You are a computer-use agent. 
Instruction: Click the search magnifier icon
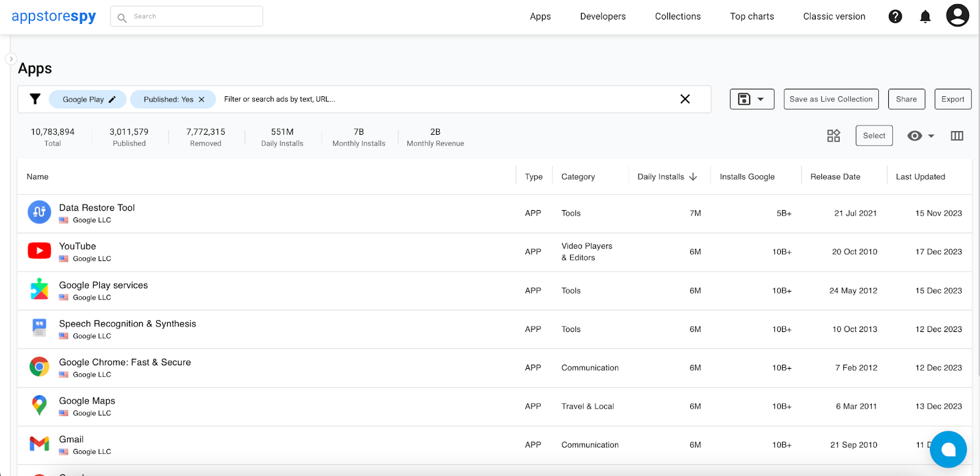pyautogui.click(x=122, y=18)
